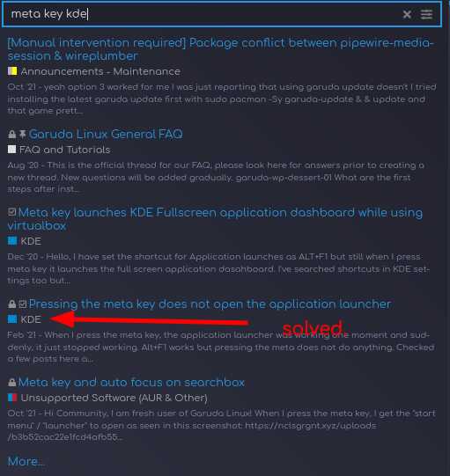The width and height of the screenshot is (450, 476).
Task: Select Unsupported Software (AUR & Other) category
Action: (114, 398)
